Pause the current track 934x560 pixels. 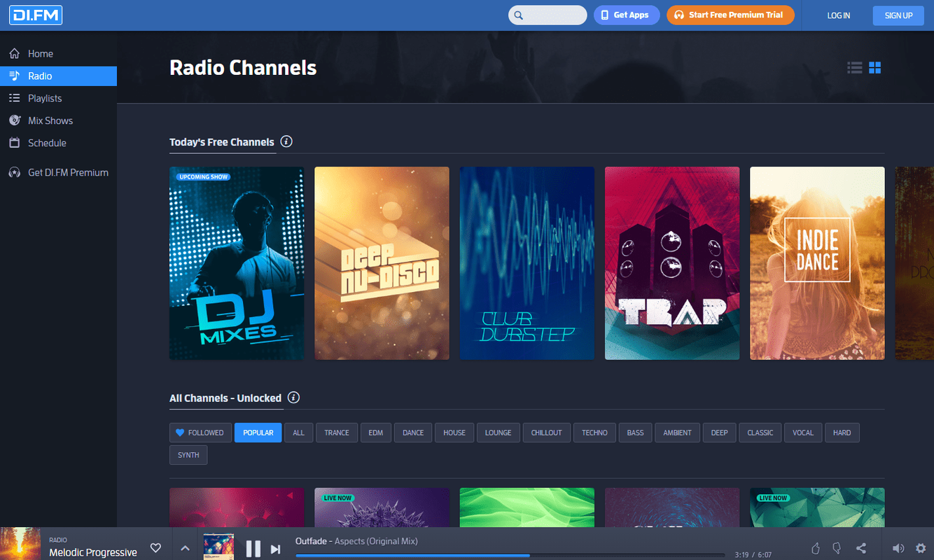click(253, 549)
